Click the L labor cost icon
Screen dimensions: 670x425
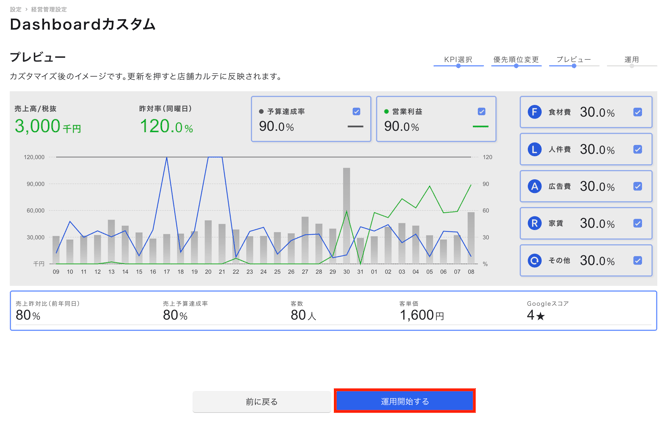534,149
